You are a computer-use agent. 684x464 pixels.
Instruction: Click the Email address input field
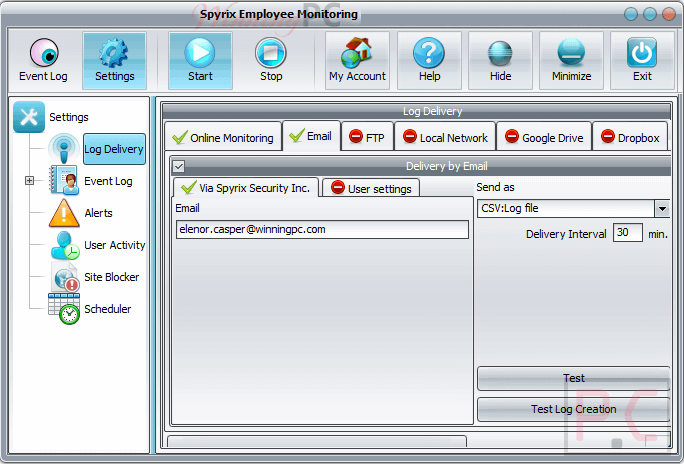322,229
